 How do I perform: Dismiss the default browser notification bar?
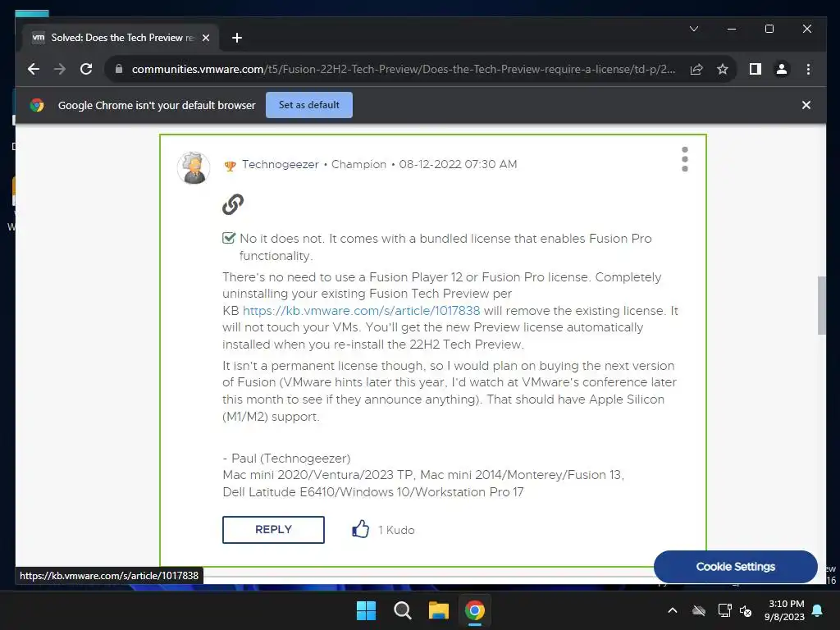806,105
